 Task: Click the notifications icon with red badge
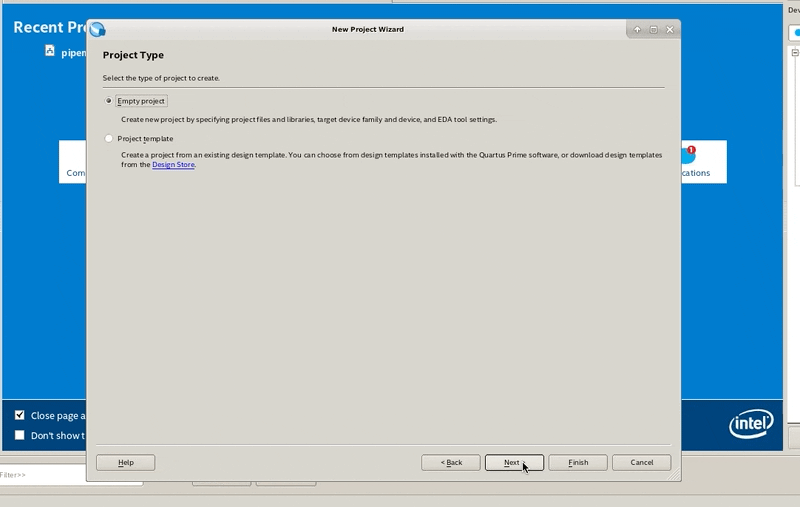click(x=688, y=154)
